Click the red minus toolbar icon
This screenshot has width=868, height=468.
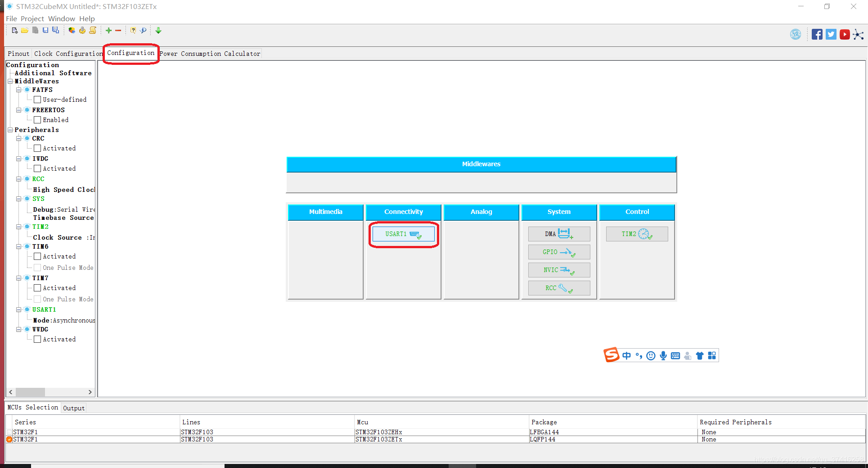tap(118, 30)
